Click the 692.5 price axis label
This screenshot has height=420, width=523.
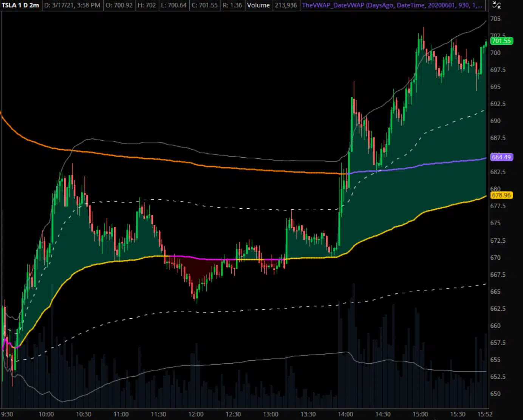tap(498, 104)
